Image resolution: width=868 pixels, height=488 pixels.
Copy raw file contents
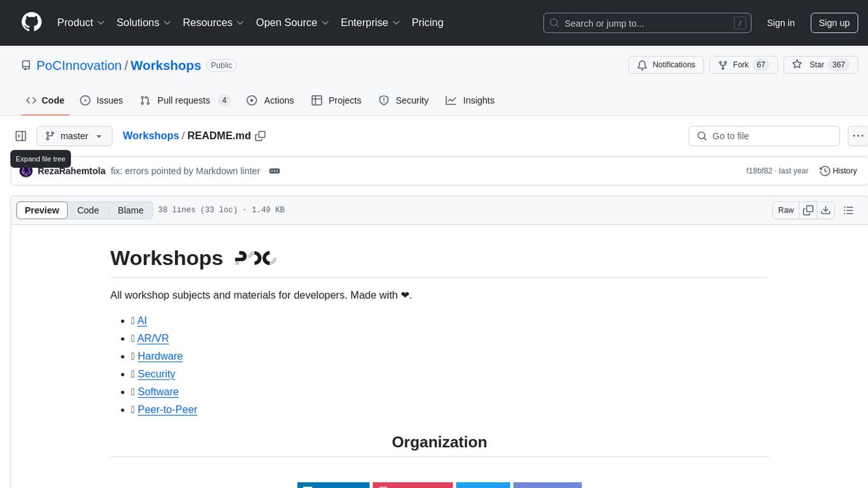point(809,210)
